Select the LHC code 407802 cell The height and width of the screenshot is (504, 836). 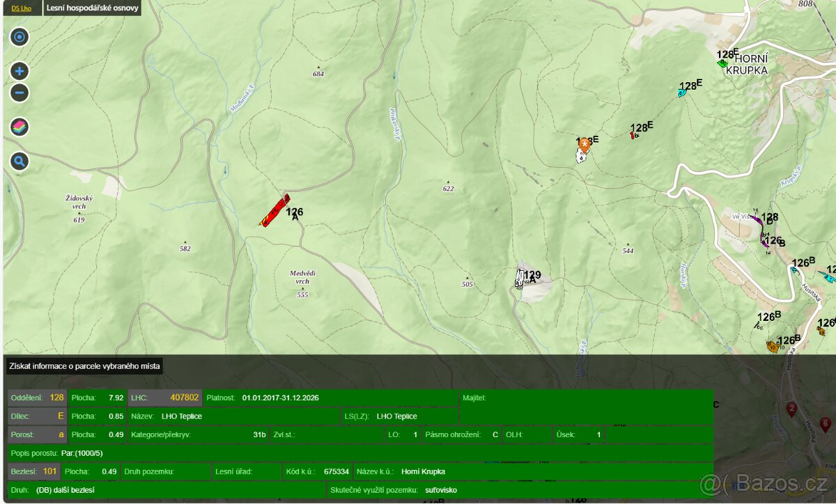(x=165, y=397)
